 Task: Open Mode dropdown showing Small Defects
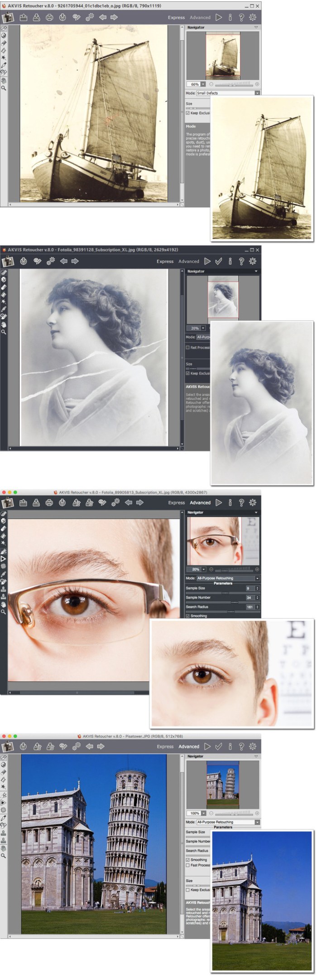228,93
